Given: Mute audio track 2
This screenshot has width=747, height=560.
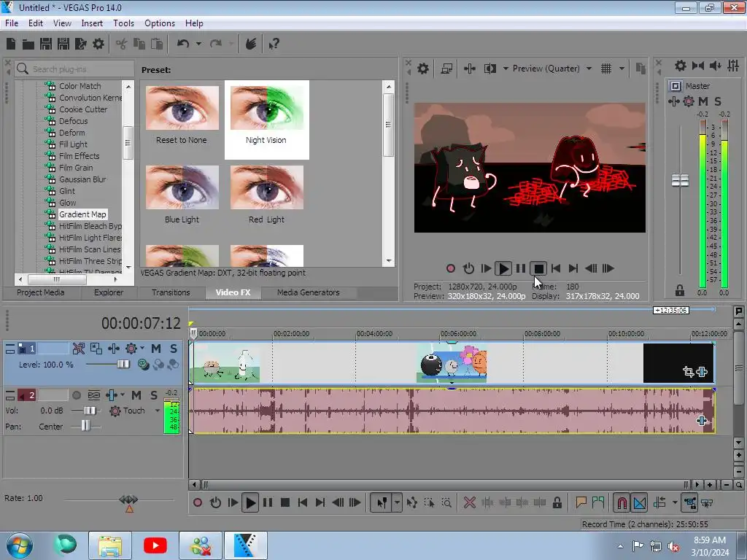Looking at the screenshot, I should click(x=136, y=394).
